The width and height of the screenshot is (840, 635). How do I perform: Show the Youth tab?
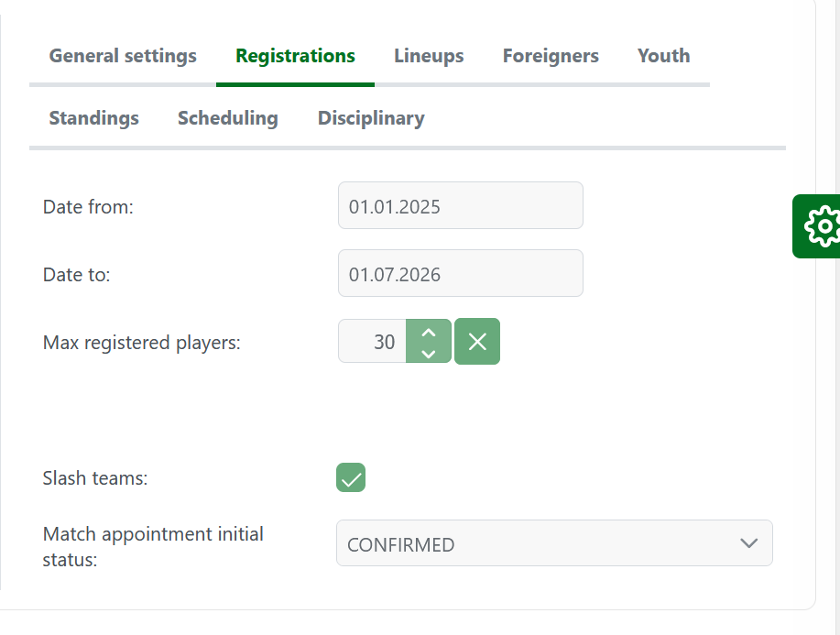[663, 56]
